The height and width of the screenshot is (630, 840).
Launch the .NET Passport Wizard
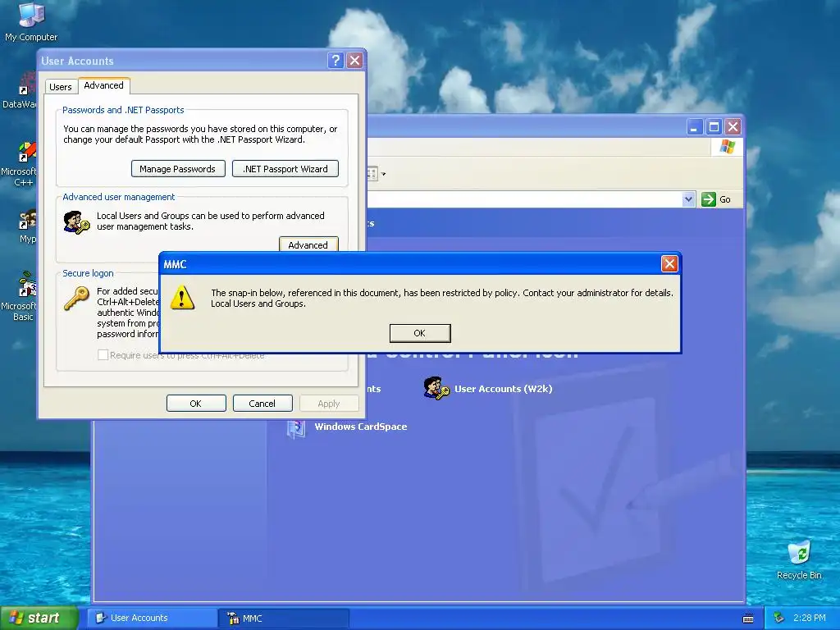[x=285, y=169]
